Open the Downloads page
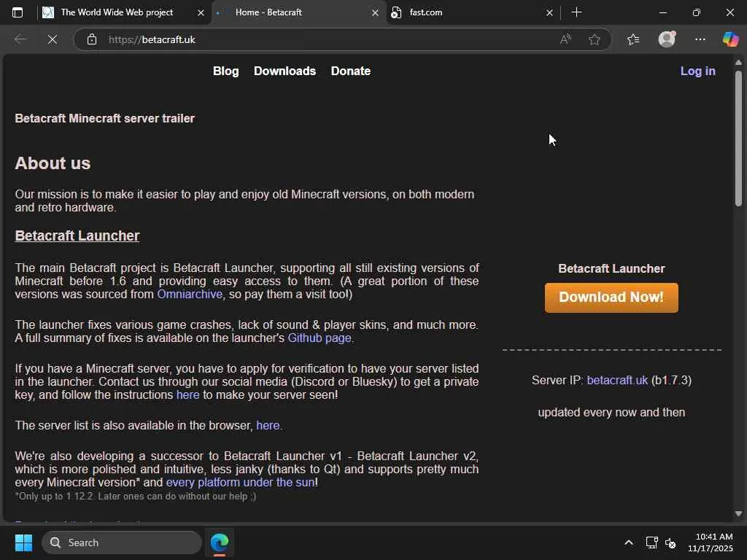This screenshot has width=747, height=560. point(285,71)
